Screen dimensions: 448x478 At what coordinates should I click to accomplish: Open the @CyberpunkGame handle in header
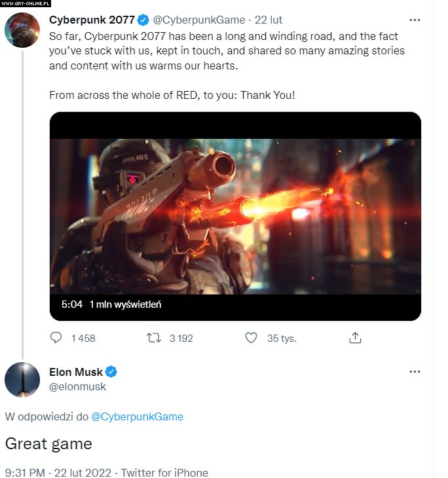tap(203, 20)
